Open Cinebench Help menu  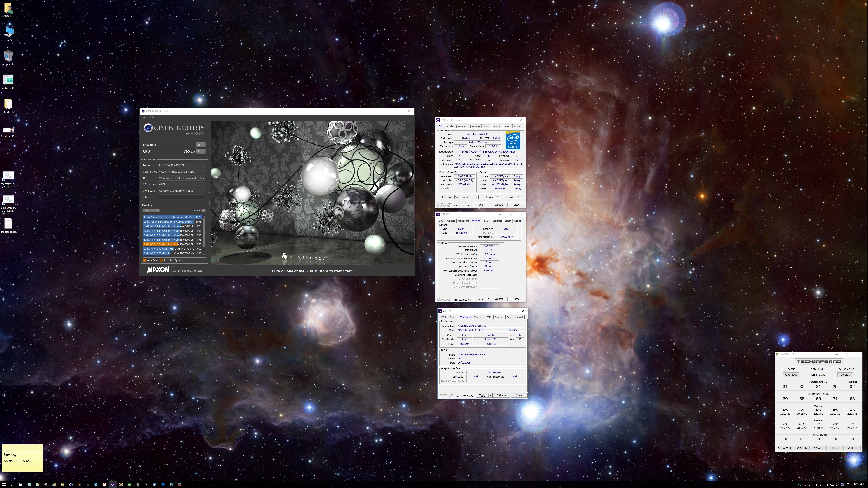[151, 117]
